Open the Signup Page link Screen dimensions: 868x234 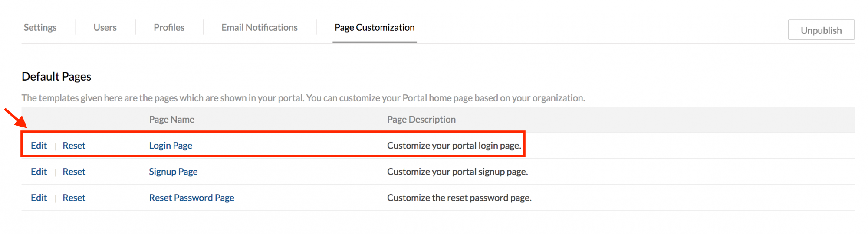[173, 172]
